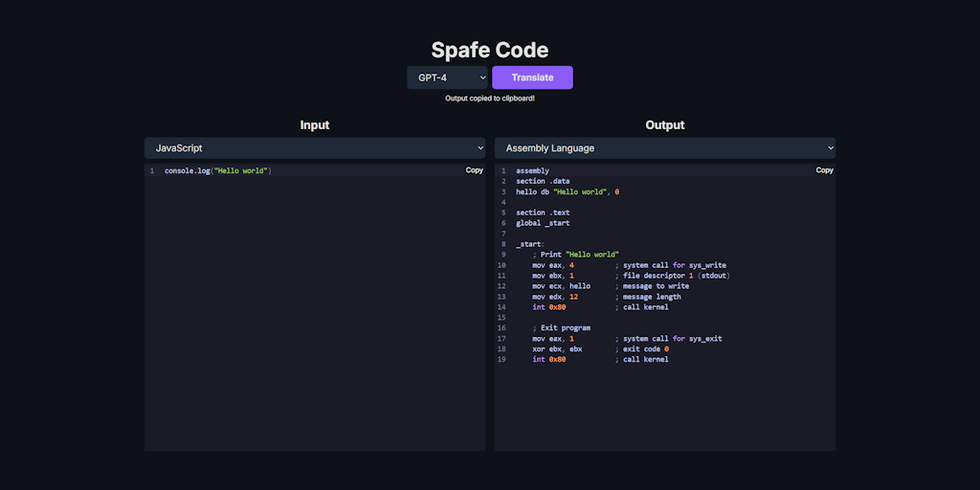The width and height of the screenshot is (980, 490).
Task: Click empty area of the input code editor
Action: click(315, 316)
